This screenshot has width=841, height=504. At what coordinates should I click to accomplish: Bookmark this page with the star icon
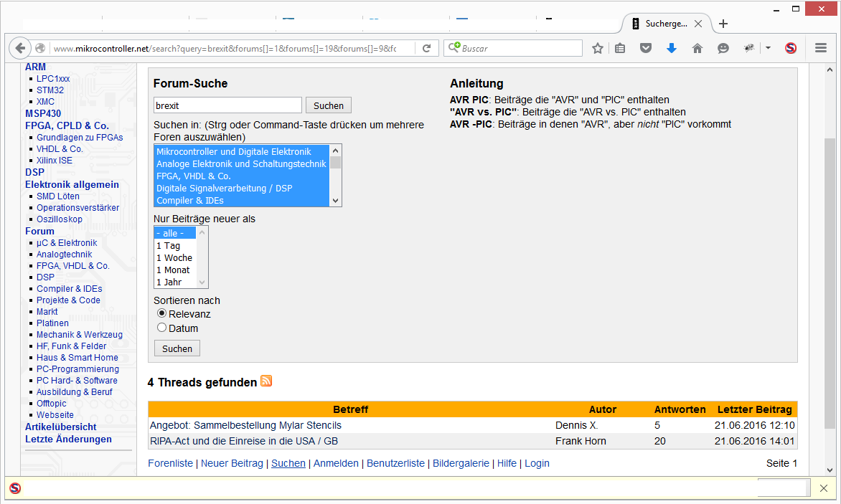click(x=598, y=48)
